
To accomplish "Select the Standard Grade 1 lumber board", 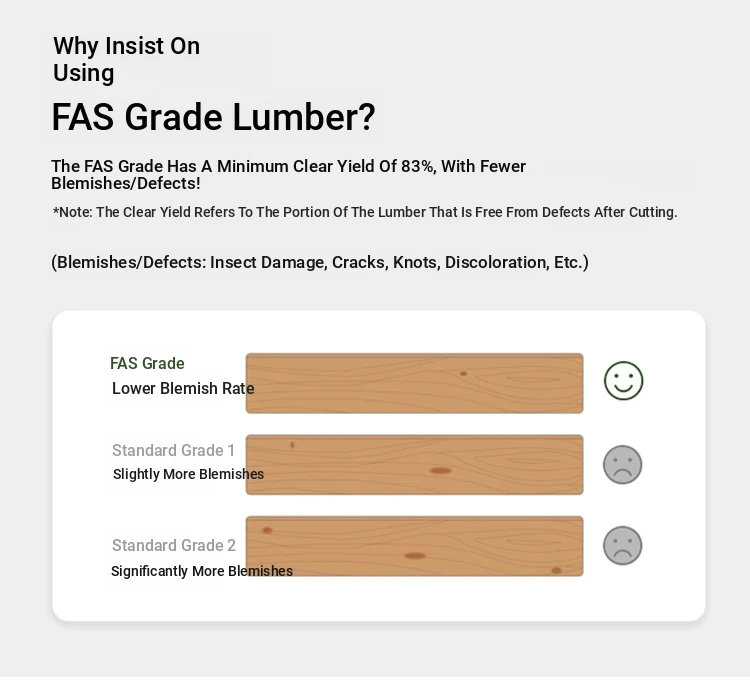I will 414,465.
